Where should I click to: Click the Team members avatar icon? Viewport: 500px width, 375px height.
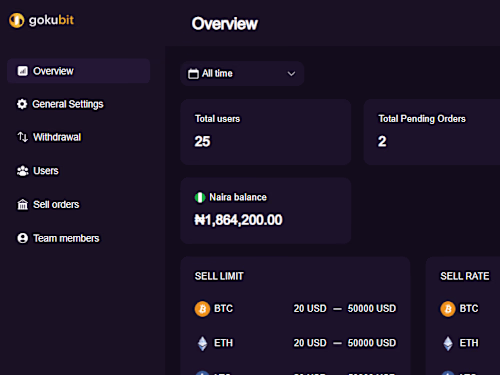[x=23, y=238]
